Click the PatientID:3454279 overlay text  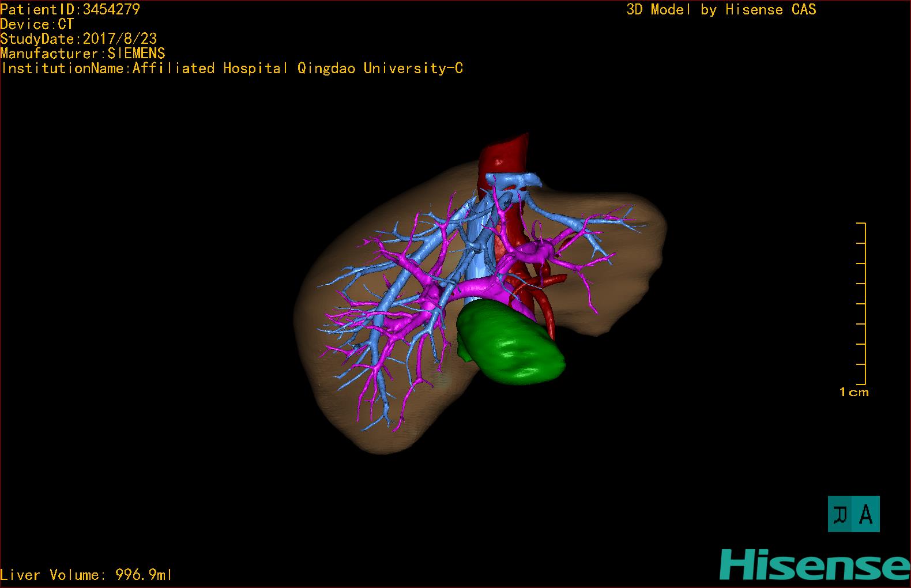[x=70, y=9]
